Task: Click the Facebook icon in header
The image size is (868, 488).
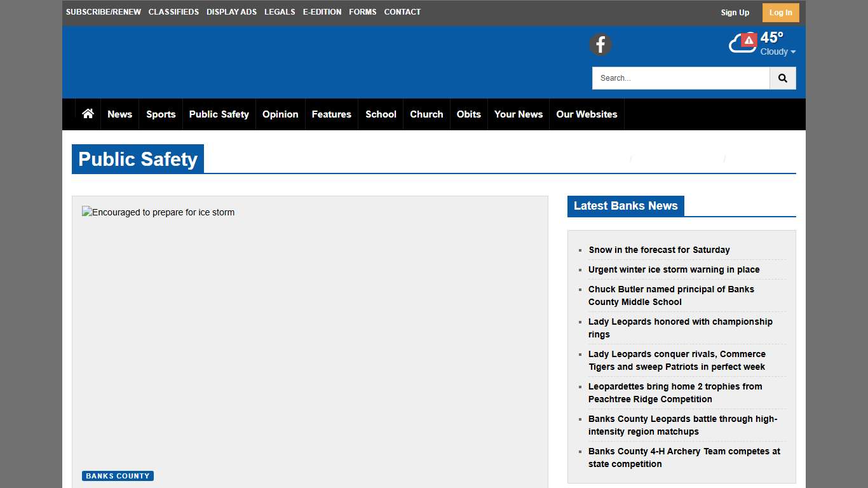Action: point(600,44)
